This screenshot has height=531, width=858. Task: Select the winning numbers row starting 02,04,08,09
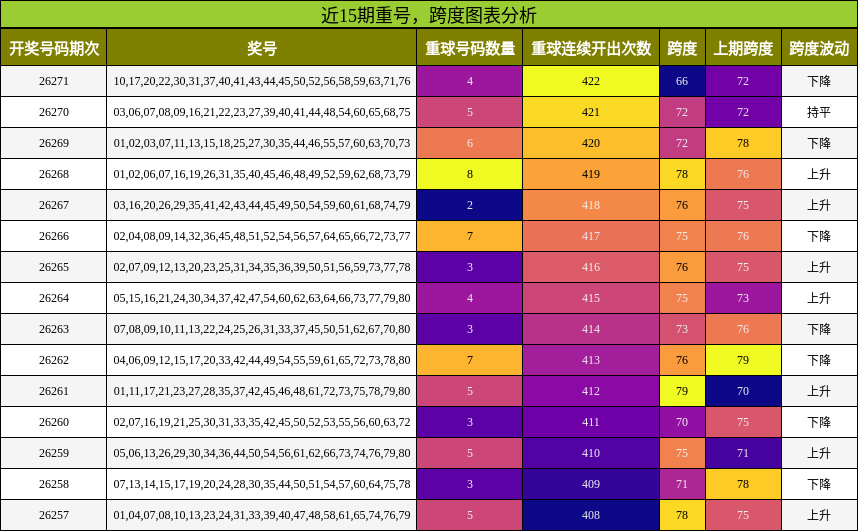tap(262, 236)
